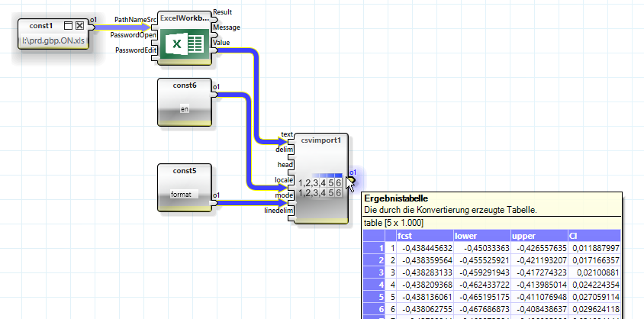Viewport: 644px width, 319px height.
Task: Click cell -0,45033363 in lower column
Action: pos(482,248)
